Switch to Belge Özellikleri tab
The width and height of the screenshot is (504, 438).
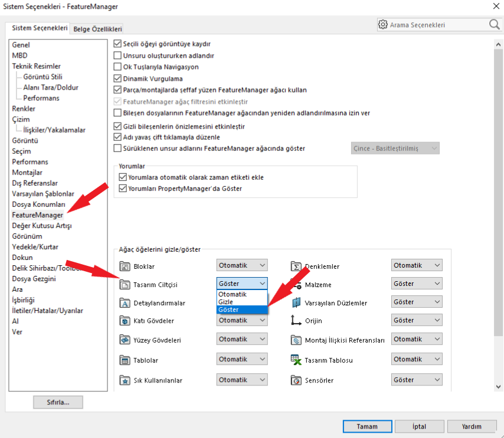(97, 28)
